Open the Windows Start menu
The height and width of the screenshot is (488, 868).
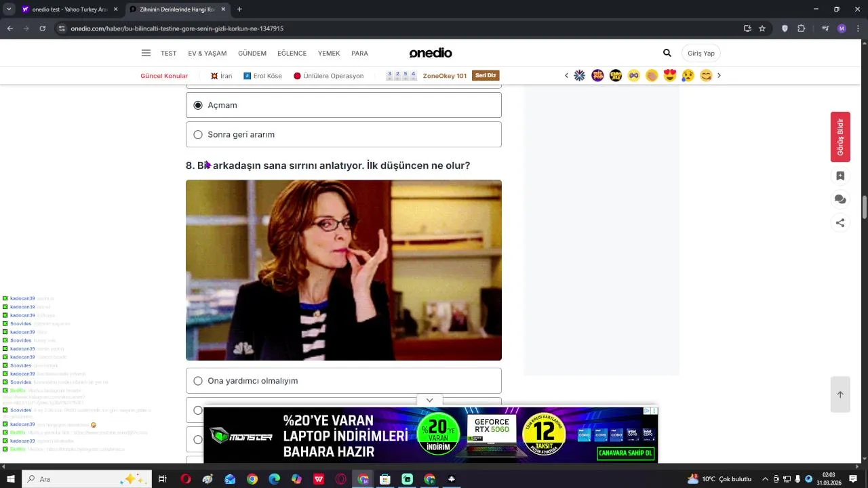point(11,479)
